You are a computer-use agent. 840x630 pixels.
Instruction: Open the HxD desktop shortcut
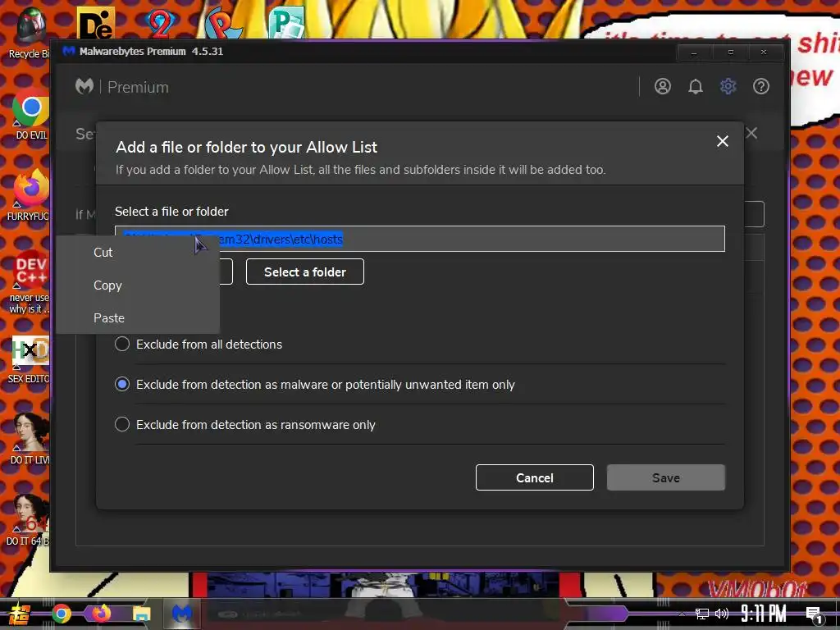30,360
